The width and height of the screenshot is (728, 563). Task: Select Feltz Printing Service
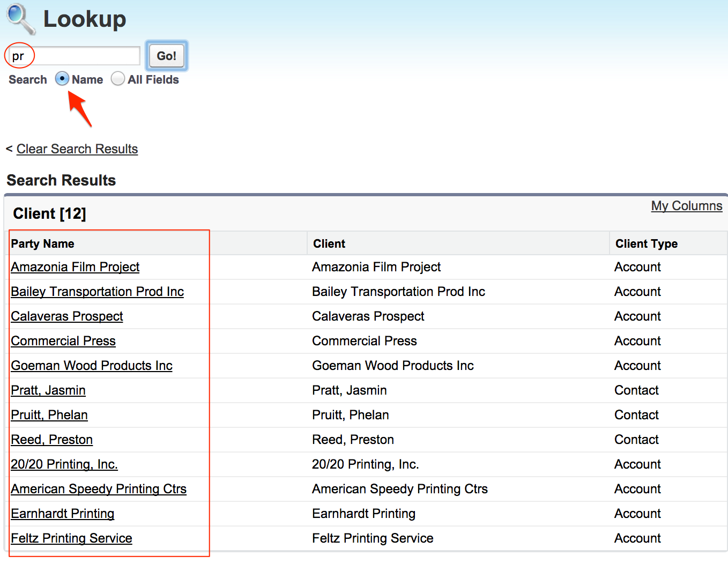(71, 538)
